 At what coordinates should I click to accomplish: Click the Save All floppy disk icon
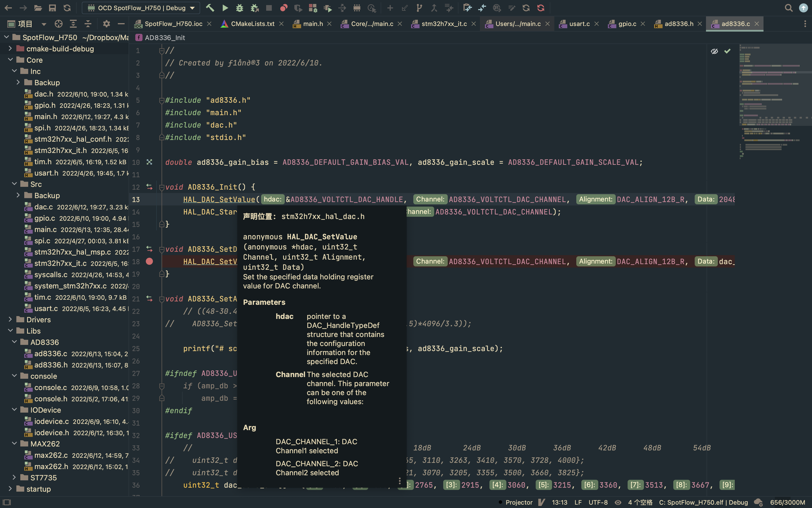(x=52, y=8)
